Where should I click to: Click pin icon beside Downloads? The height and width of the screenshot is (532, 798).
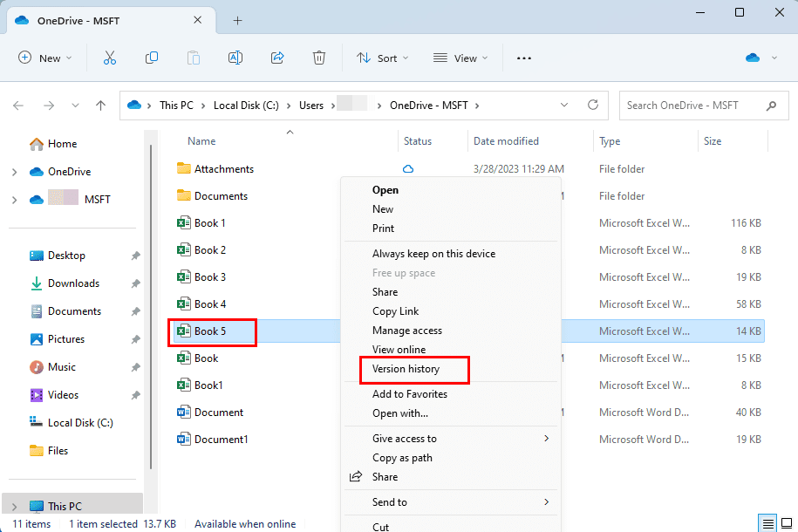[135, 283]
